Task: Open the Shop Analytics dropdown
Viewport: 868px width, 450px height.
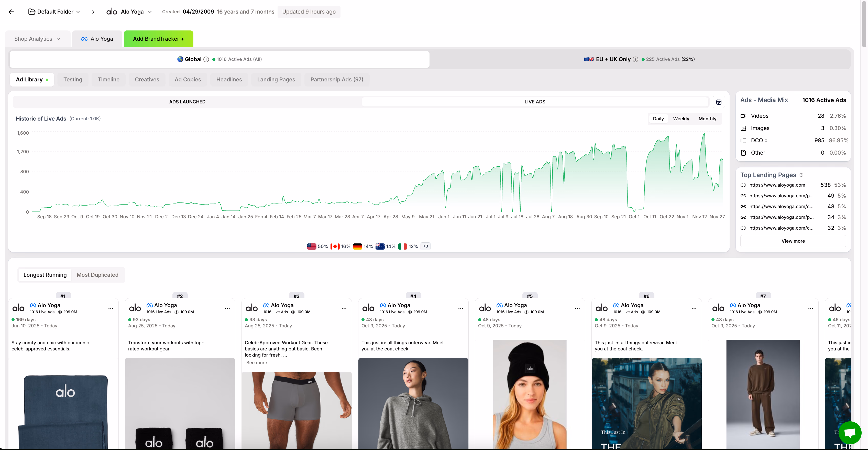Action: 37,38
